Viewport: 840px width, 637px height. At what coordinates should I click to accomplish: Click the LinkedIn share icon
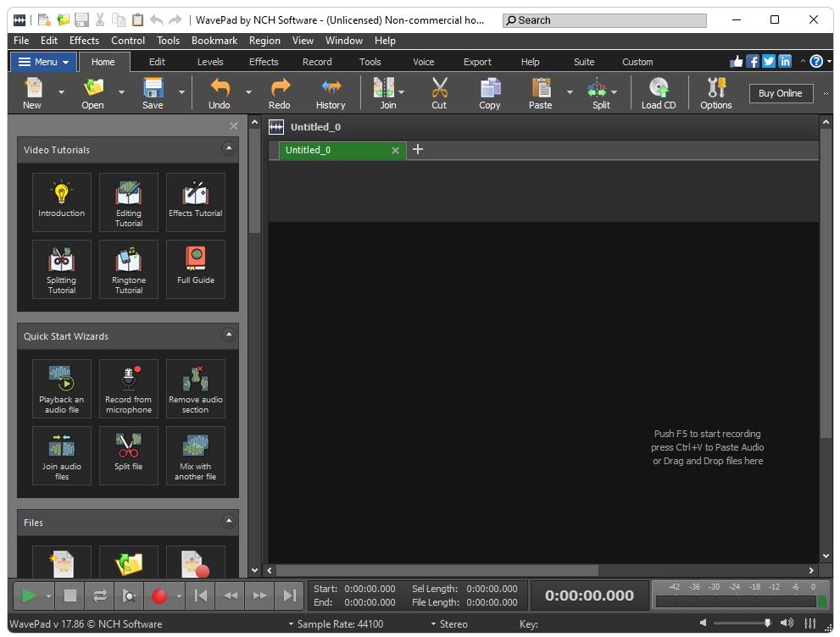point(785,62)
